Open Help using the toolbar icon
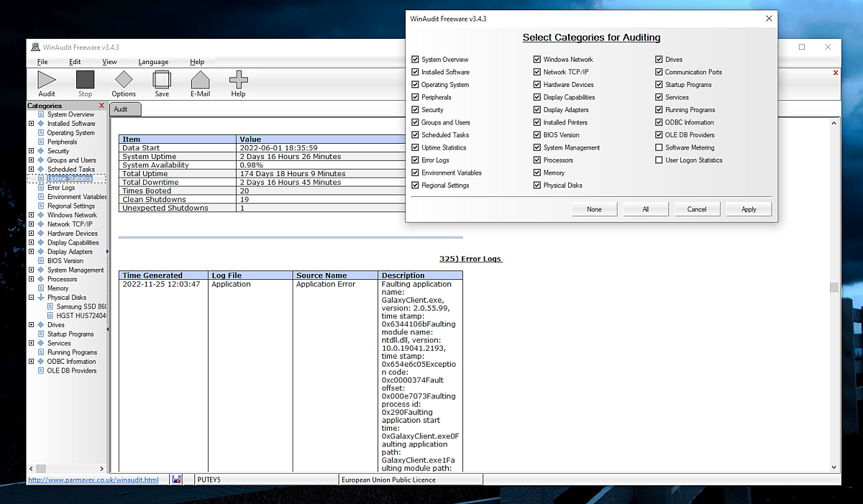Image resolution: width=863 pixels, height=504 pixels. 238,83
